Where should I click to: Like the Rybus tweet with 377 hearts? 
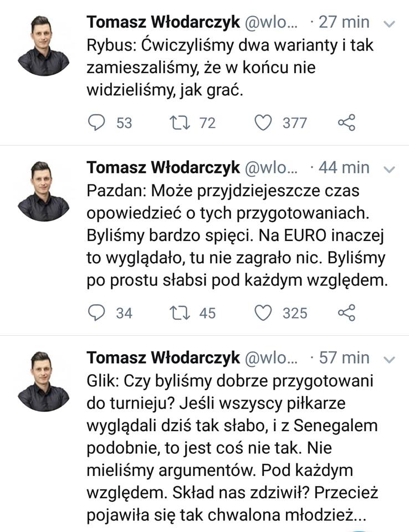click(x=265, y=122)
